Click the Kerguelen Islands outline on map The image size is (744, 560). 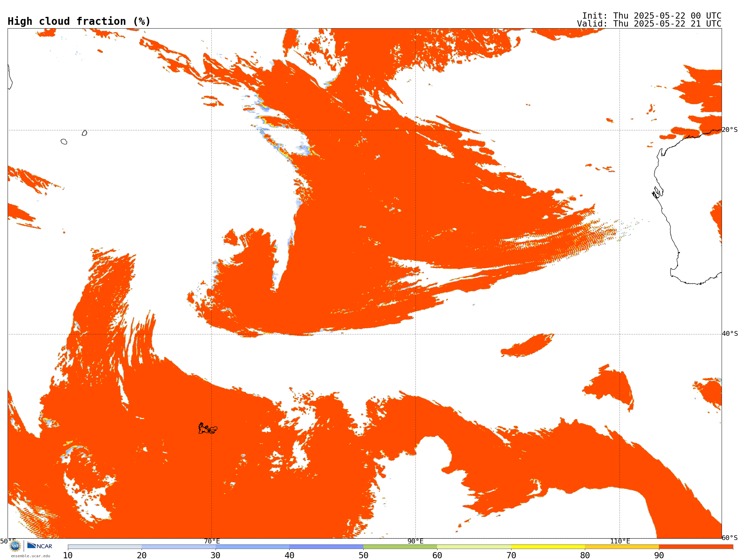pyautogui.click(x=208, y=428)
